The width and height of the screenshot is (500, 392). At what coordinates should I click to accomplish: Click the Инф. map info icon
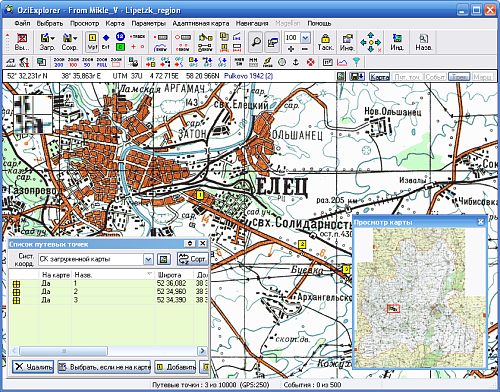[347, 42]
